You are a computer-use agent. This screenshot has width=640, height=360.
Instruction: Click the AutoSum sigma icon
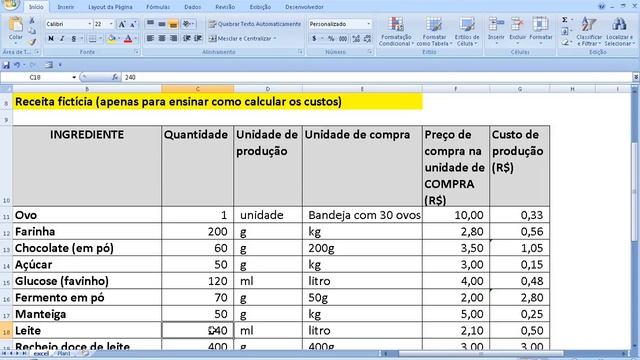pyautogui.click(x=565, y=20)
